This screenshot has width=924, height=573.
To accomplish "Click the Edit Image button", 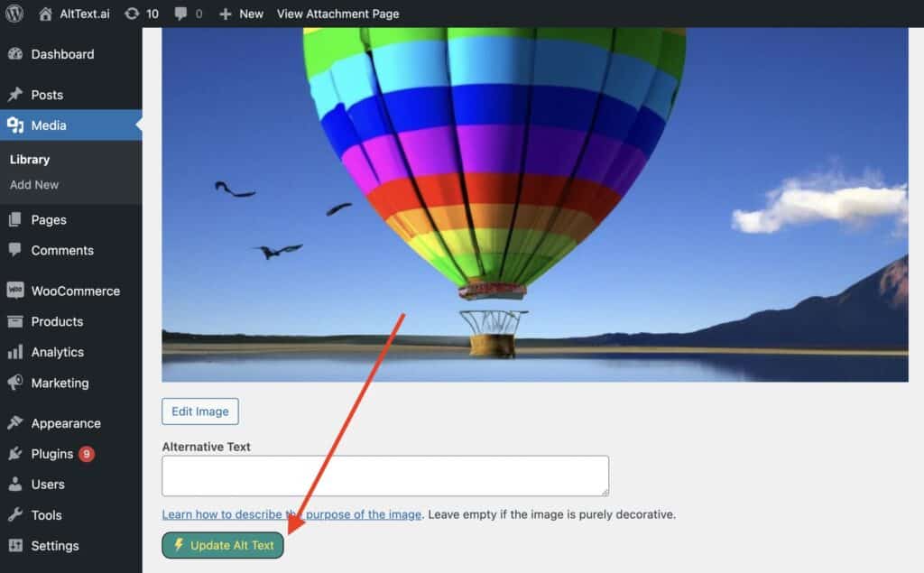I will (200, 411).
